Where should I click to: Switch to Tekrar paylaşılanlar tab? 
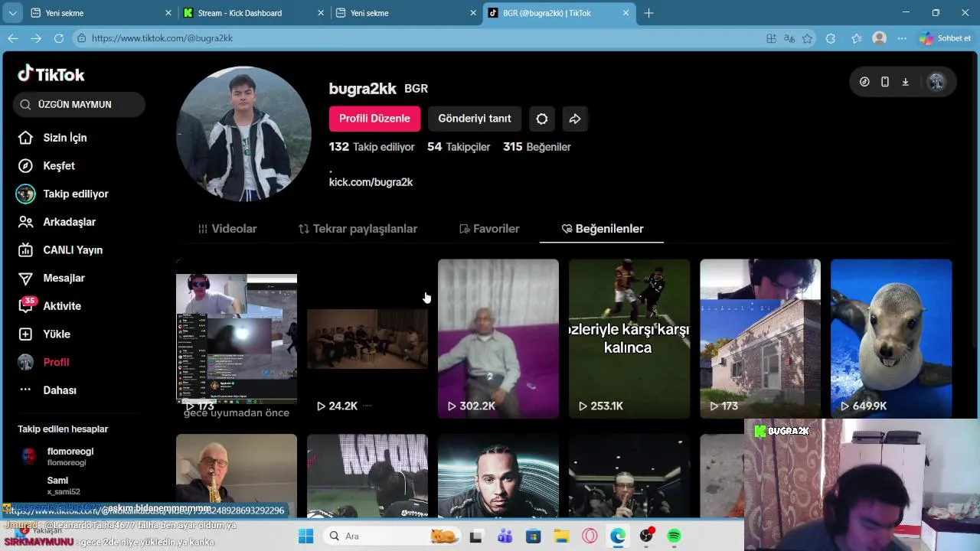coord(358,229)
